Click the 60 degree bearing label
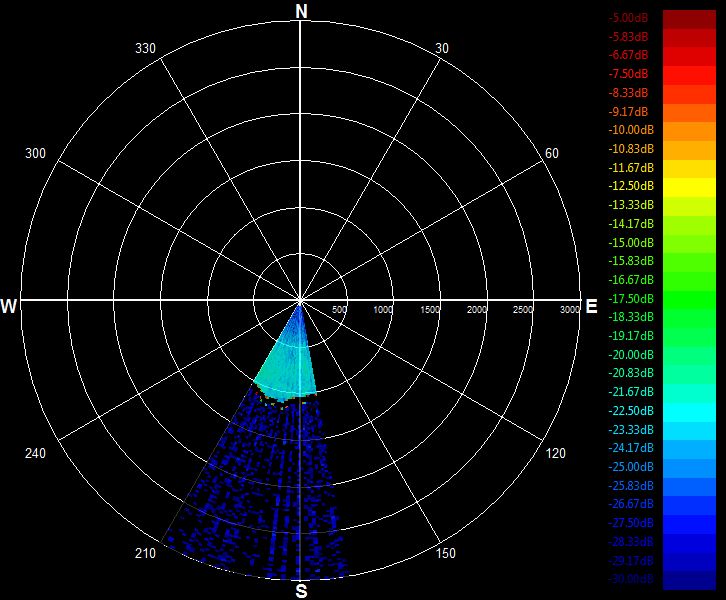Screen dimensions: 726x600 [551, 153]
